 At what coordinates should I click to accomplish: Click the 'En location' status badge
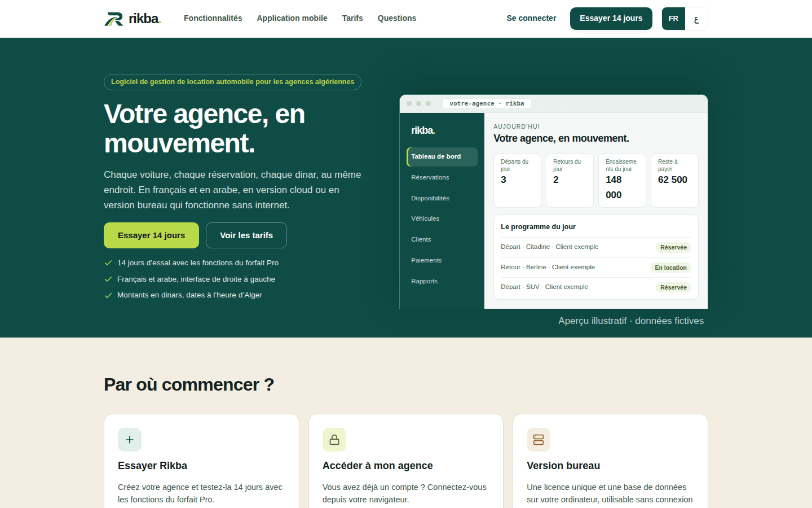(x=670, y=268)
